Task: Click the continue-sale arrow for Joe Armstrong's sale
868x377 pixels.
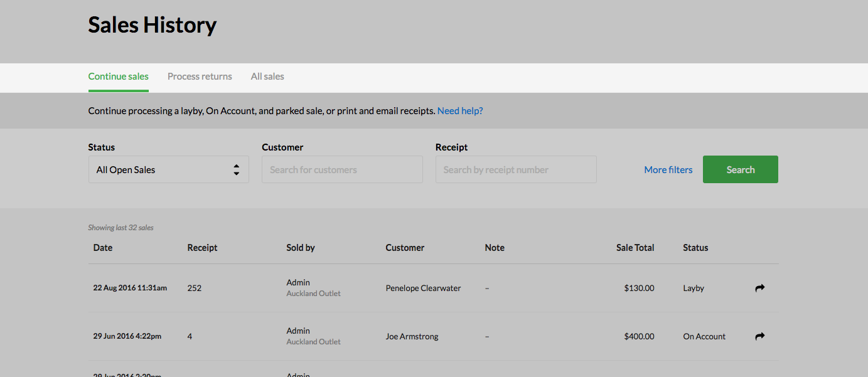Action: tap(759, 336)
